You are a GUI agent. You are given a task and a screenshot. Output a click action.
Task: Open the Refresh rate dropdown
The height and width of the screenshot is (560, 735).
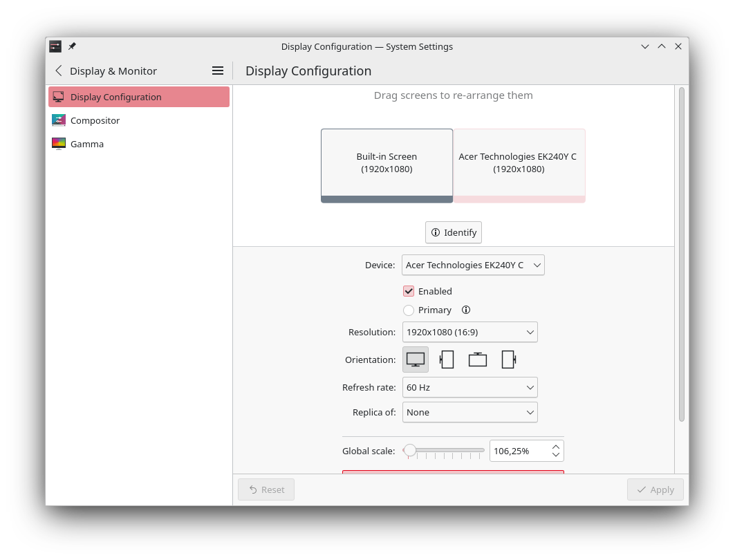click(469, 388)
